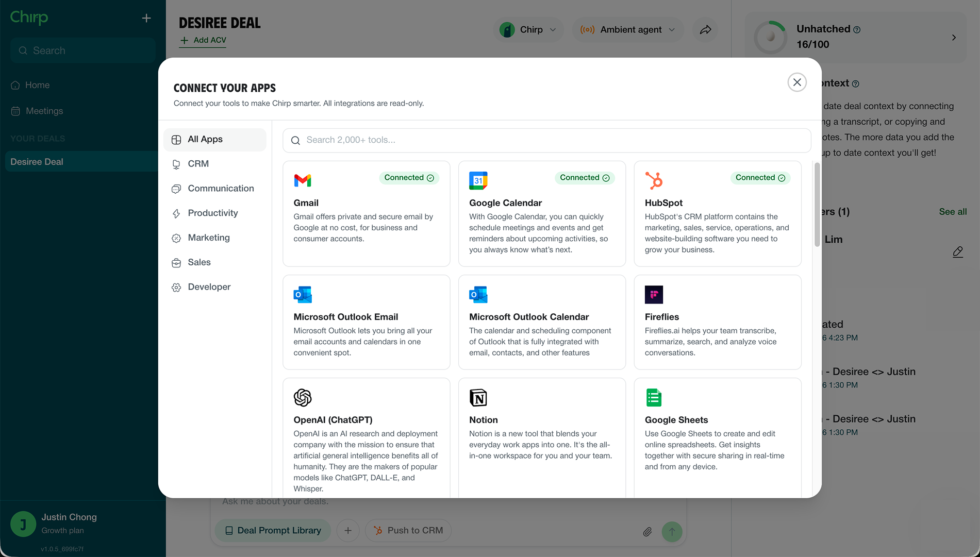
Task: Click the HubSpot app icon
Action: coord(654,180)
